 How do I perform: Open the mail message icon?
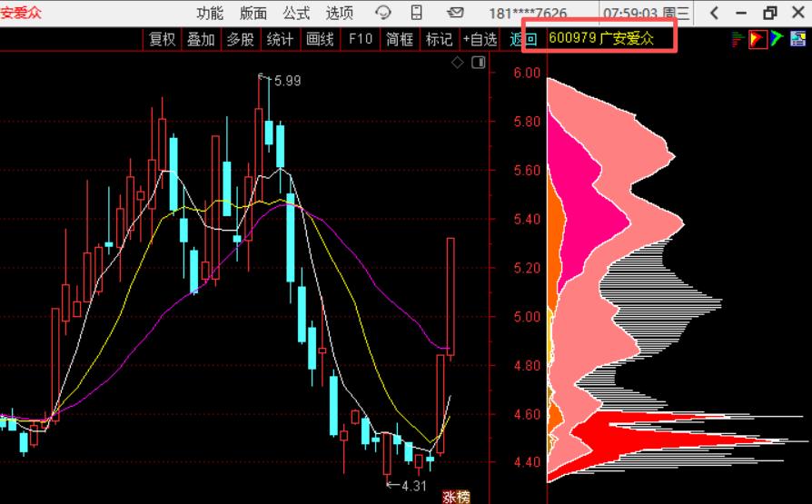coord(455,12)
